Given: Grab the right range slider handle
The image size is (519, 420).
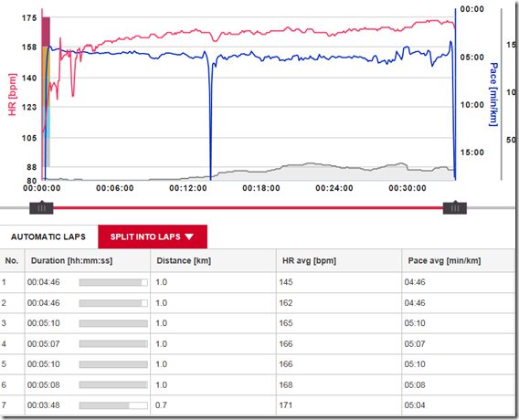Looking at the screenshot, I should click(x=455, y=208).
